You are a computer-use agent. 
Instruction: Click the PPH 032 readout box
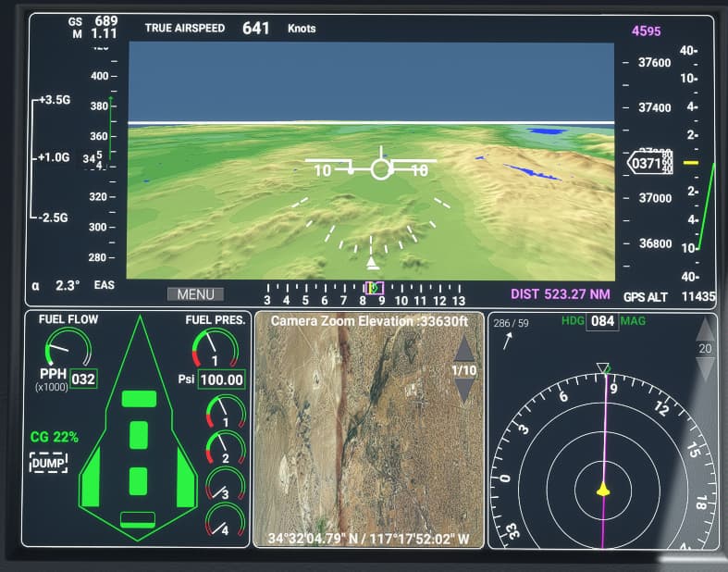coord(83,379)
